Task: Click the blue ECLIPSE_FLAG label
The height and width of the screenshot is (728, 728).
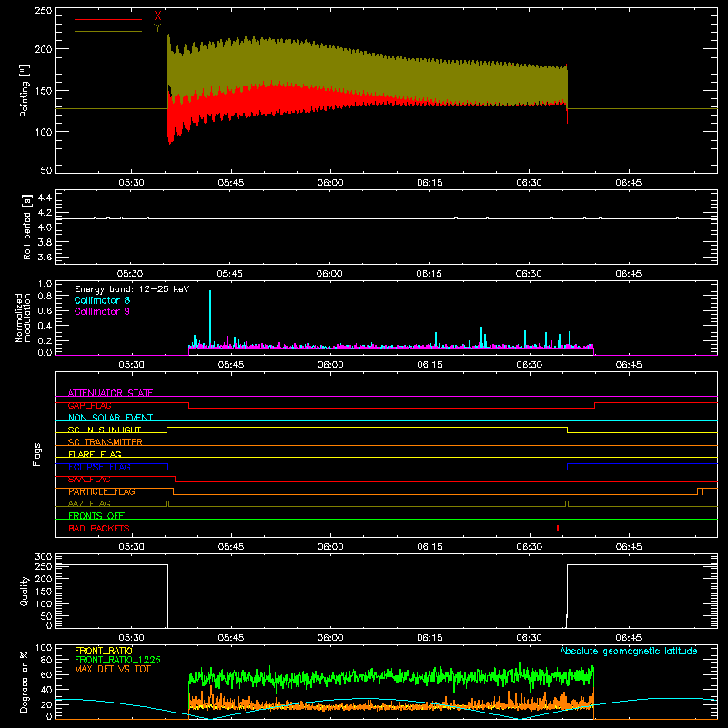Action: 99,467
